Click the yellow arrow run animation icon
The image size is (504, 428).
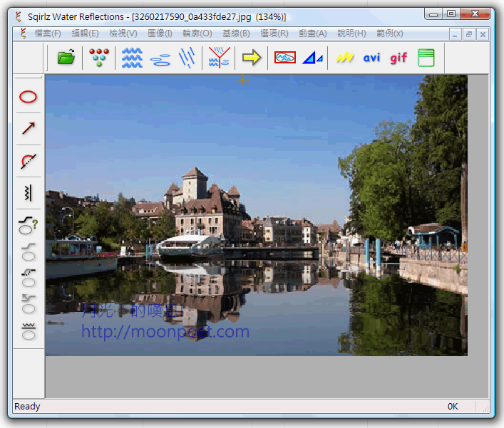click(x=251, y=58)
